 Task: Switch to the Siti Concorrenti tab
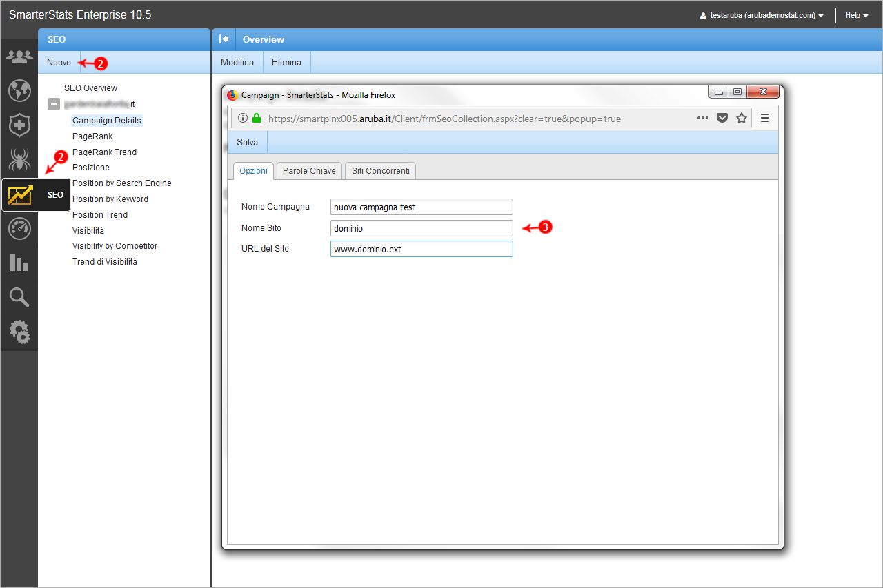coord(381,171)
